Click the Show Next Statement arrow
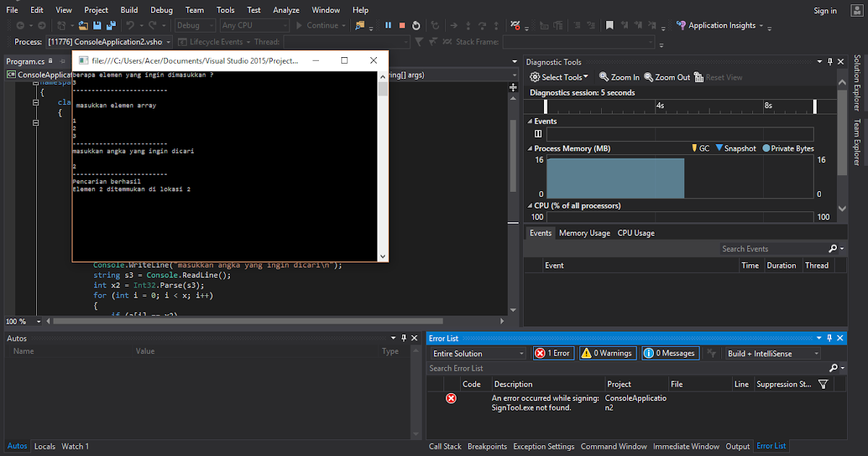Screen dimensions: 868x456 tap(454, 25)
